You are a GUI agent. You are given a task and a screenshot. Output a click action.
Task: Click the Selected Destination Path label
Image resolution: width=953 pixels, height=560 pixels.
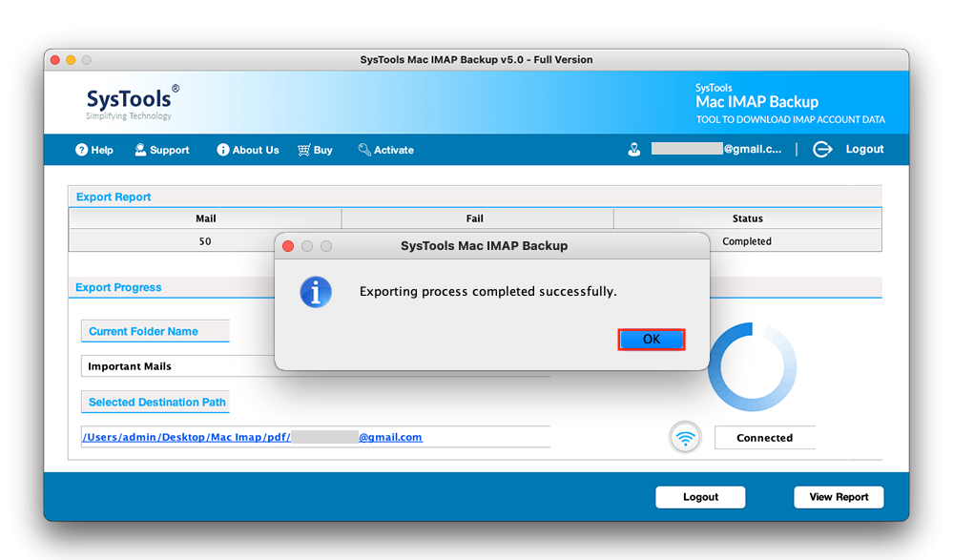pos(156,402)
